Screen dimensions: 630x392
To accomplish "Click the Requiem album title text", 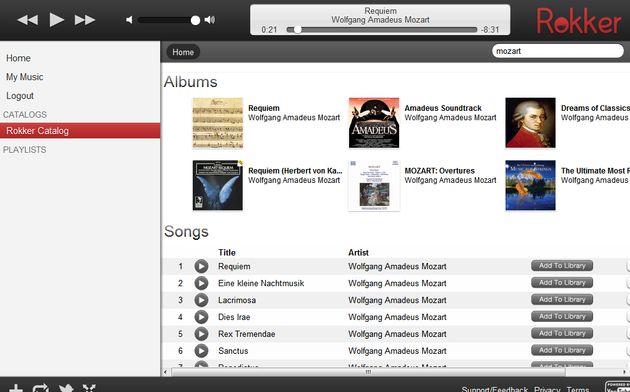I will (x=264, y=108).
